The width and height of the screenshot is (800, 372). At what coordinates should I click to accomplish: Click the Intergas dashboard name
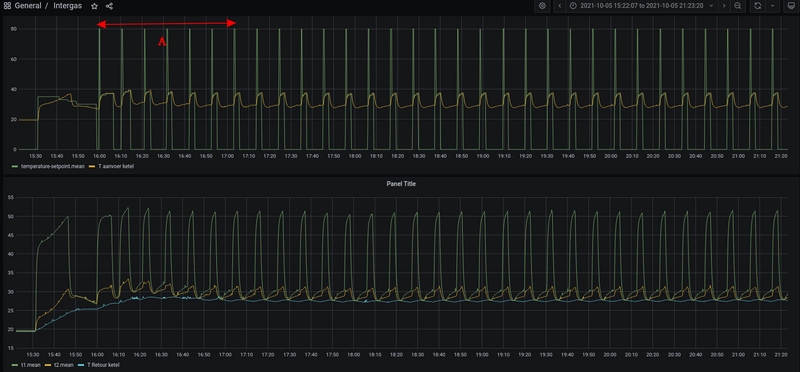[x=67, y=6]
